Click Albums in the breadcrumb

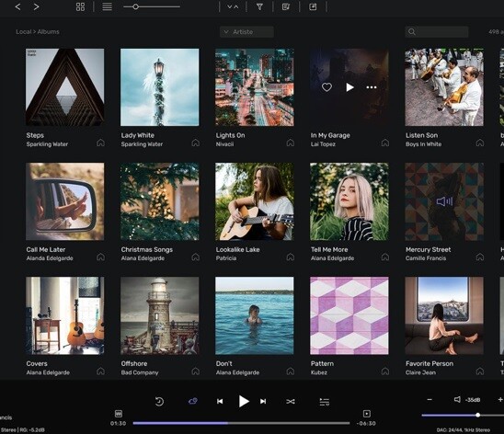click(48, 32)
